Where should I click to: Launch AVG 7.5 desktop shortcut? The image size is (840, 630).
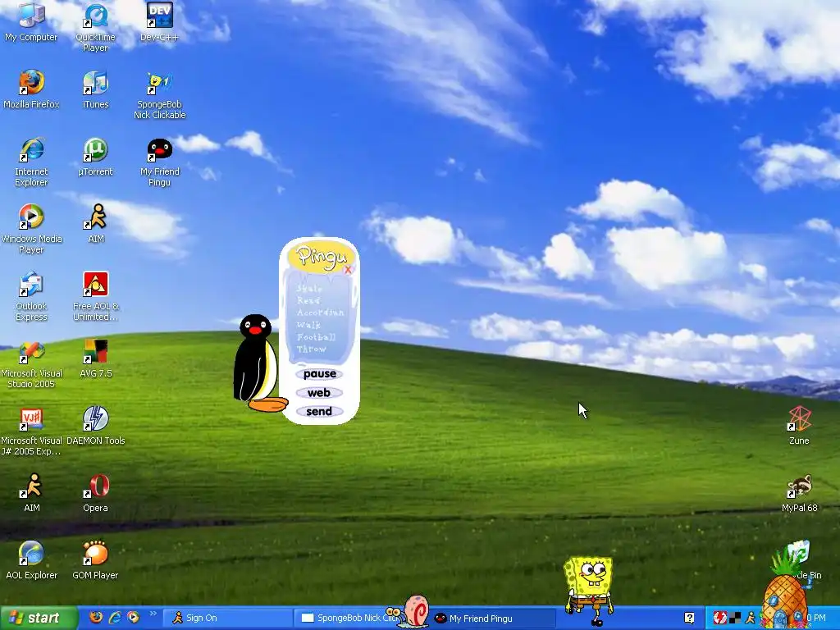click(95, 358)
